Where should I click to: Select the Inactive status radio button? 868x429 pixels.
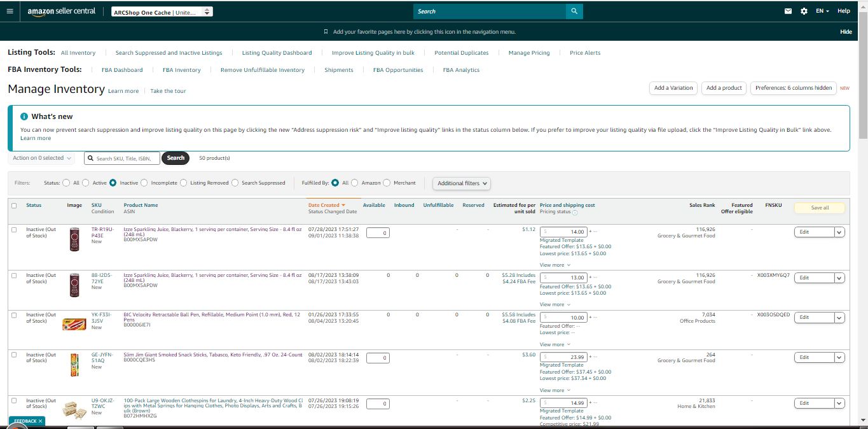113,183
